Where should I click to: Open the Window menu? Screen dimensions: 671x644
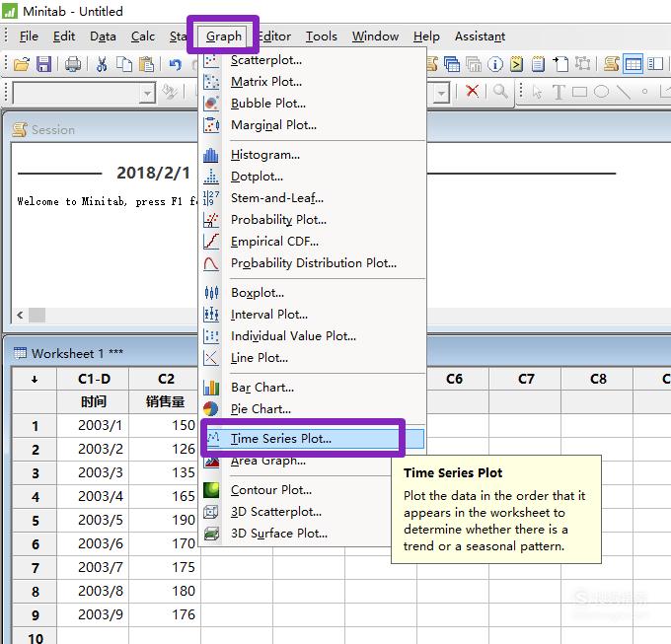pyautogui.click(x=375, y=36)
